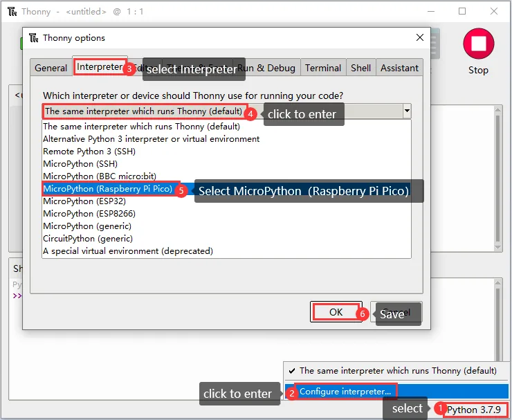Open the General tab
512x420 pixels.
pyautogui.click(x=51, y=68)
